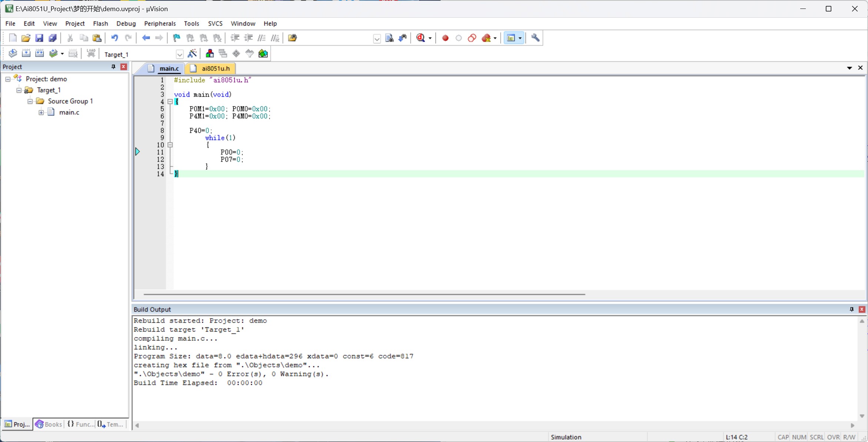Switch to the ai8051u.h editor tab

pyautogui.click(x=210, y=68)
